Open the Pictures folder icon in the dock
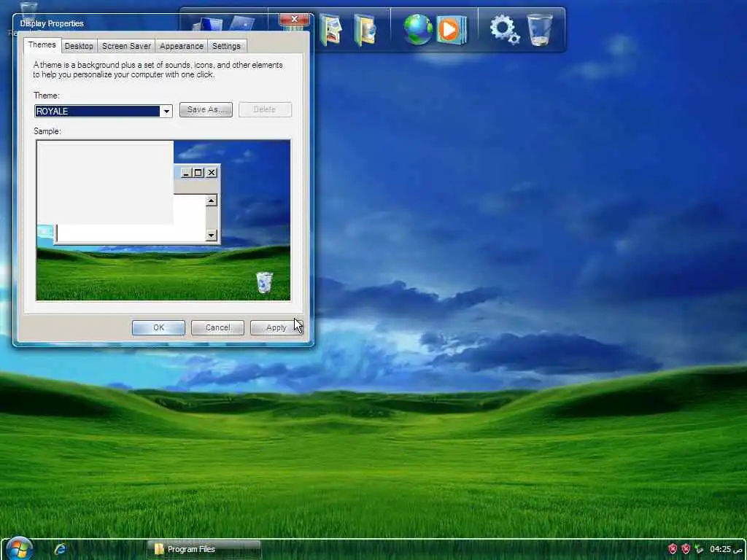 331,31
